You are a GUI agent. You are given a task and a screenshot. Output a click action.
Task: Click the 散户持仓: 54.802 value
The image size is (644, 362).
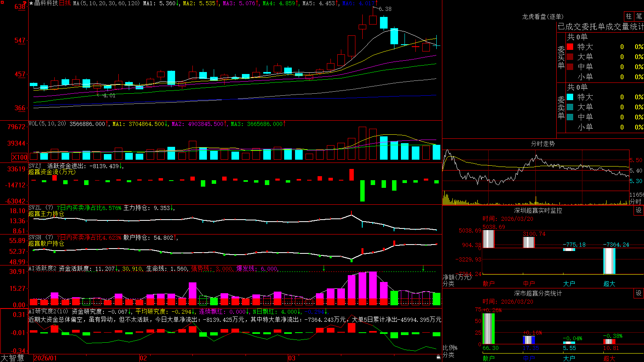(149, 238)
